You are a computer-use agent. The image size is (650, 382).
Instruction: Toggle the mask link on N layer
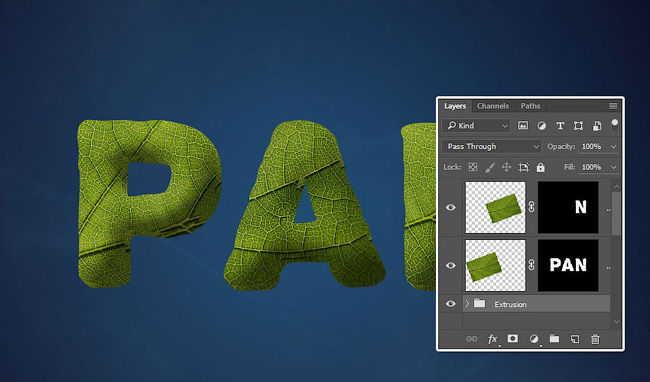[531, 207]
